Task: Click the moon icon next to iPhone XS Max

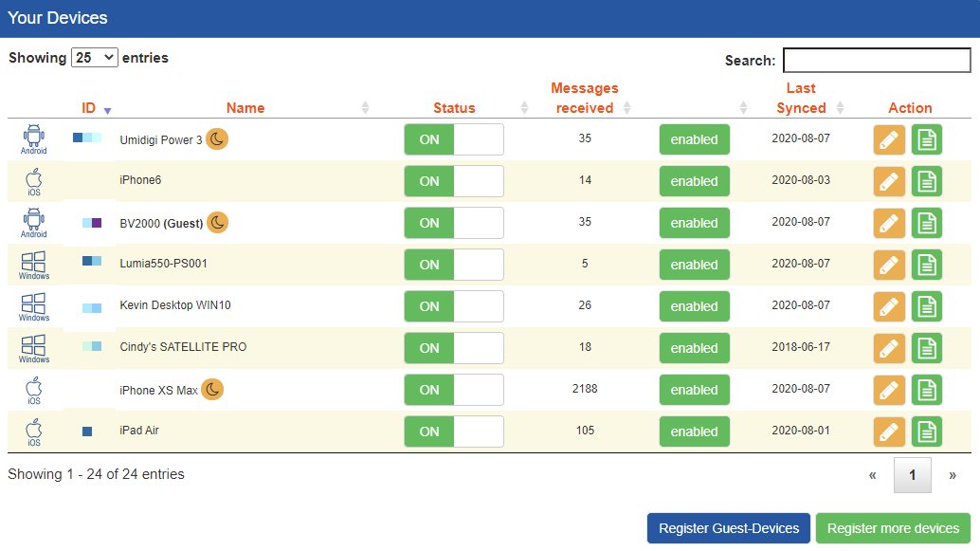Action: (213, 390)
